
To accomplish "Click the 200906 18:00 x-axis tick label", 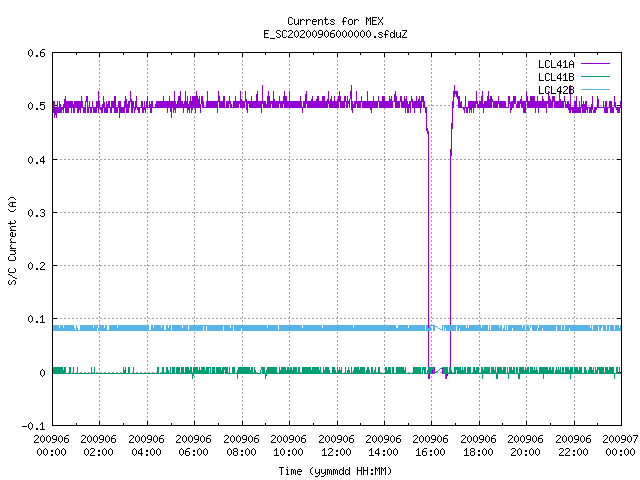I will click(x=478, y=446).
